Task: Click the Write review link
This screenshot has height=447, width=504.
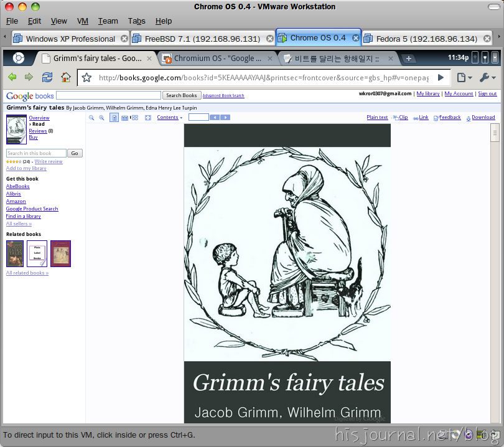Action: 49,161
